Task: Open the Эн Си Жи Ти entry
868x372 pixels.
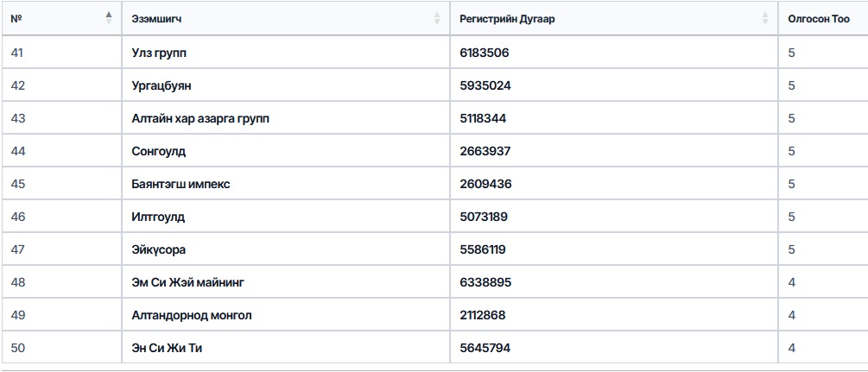Action: [167, 348]
